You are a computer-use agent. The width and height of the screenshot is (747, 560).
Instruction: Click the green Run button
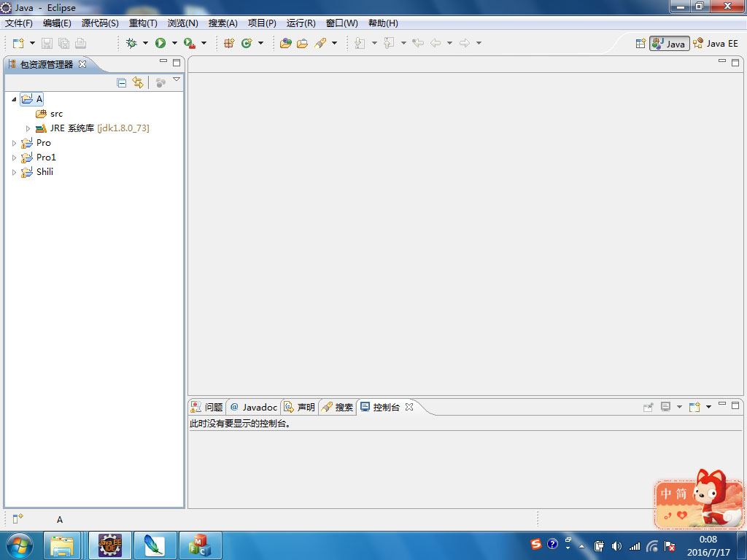click(x=160, y=43)
